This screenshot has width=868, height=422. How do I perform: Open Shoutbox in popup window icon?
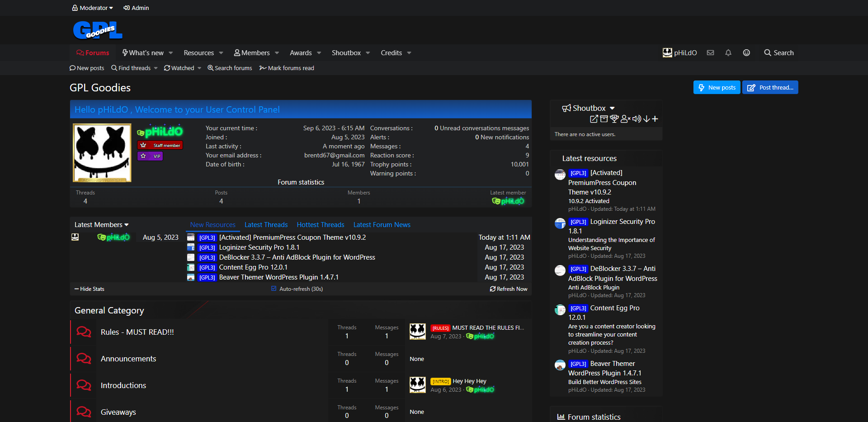[594, 119]
